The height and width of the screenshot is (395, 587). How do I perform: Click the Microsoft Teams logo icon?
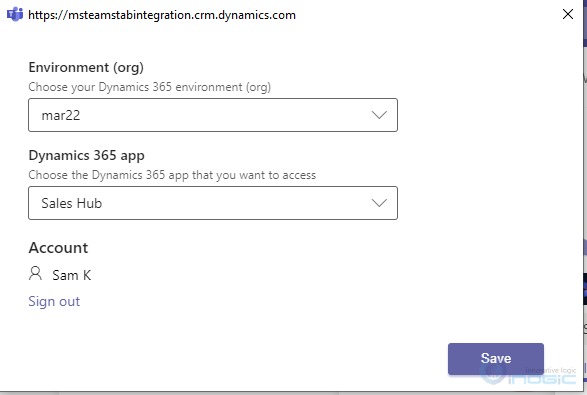[15, 15]
